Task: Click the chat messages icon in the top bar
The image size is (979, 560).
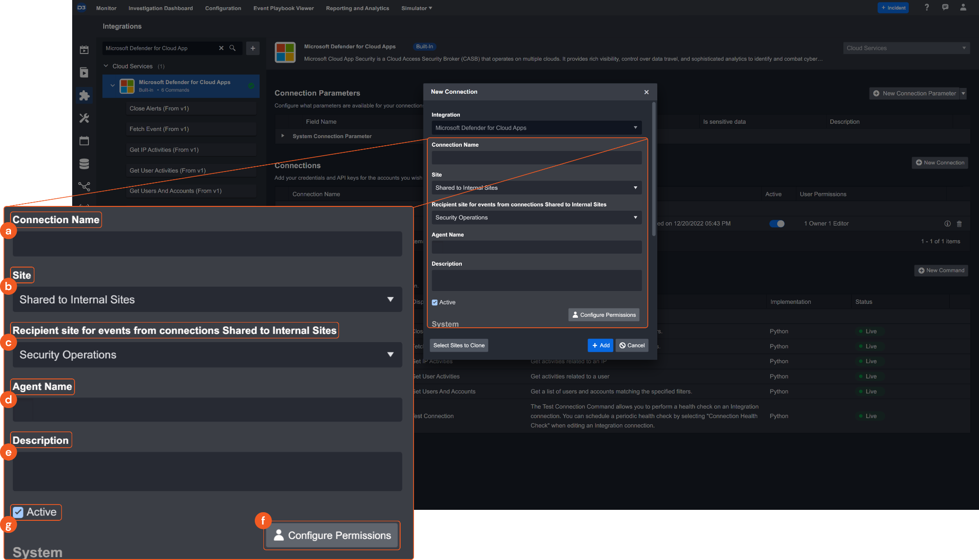Action: pyautogui.click(x=945, y=8)
